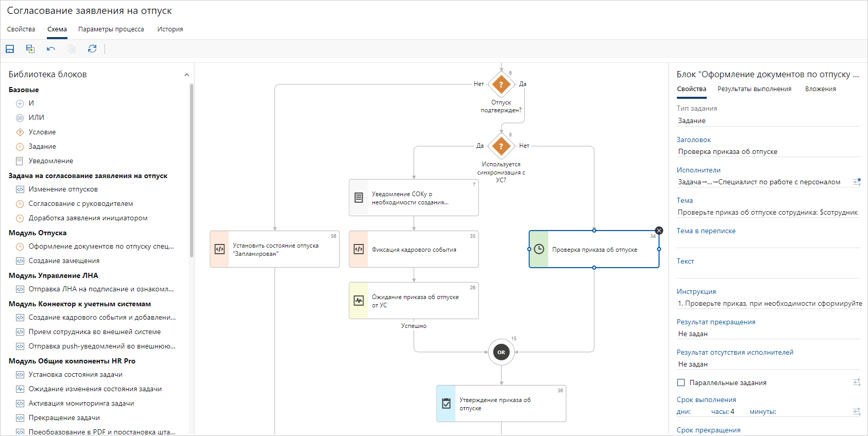Collapse the 'Библиотека блоков' panel

point(186,75)
